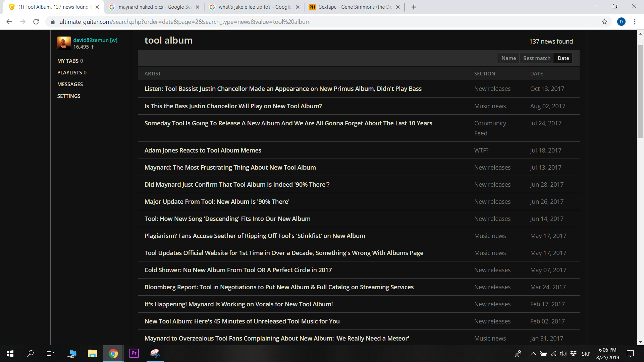Open the Chrome profile avatar
Viewport: 644px width, 362px height.
[621, 22]
